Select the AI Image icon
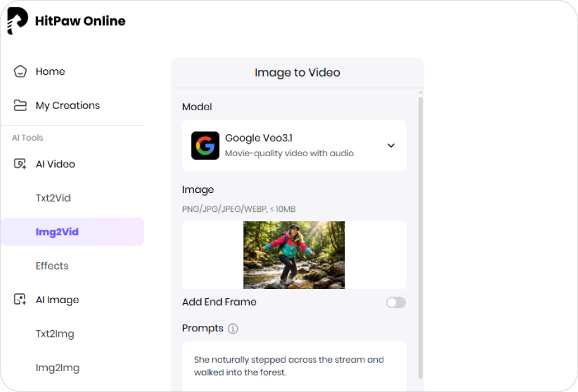578x392 pixels. click(x=18, y=300)
